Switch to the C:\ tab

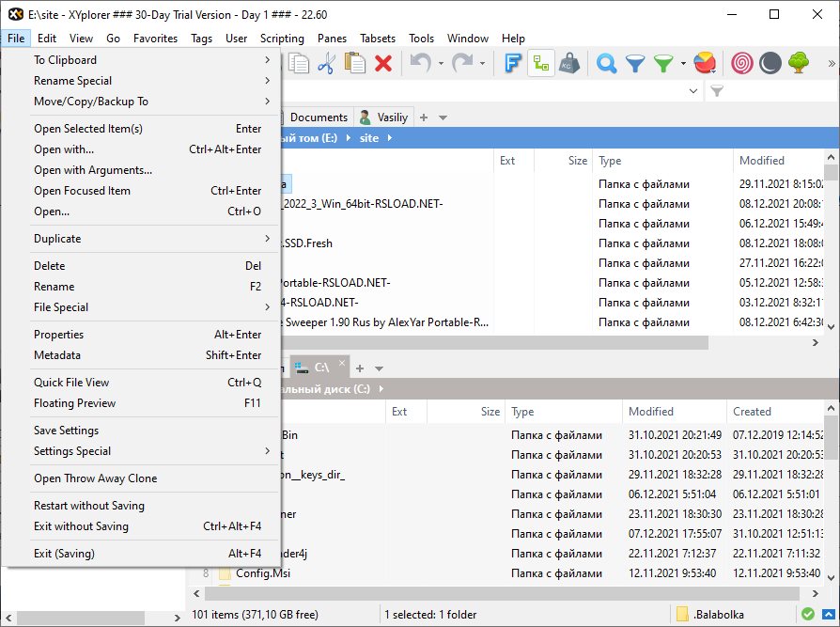point(319,368)
